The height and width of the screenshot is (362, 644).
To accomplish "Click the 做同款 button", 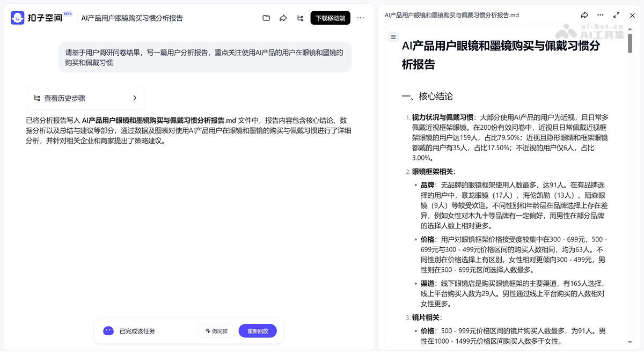I will point(216,331).
